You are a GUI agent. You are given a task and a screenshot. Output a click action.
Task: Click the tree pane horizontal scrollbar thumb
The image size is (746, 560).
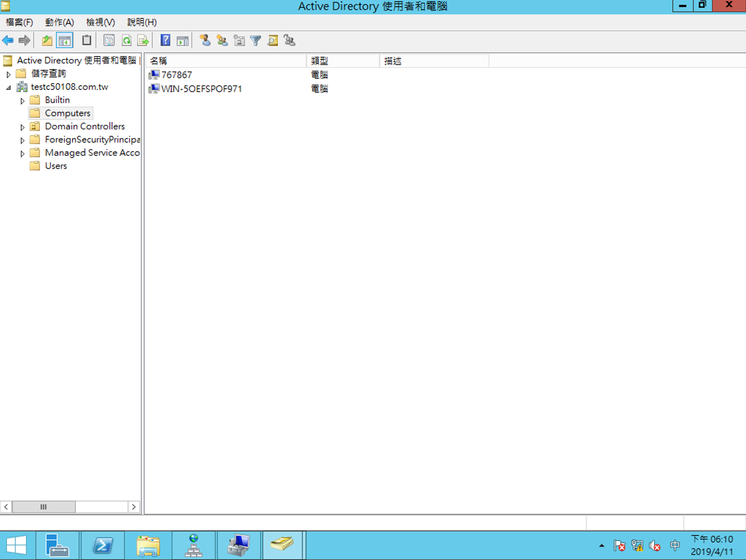coord(44,507)
